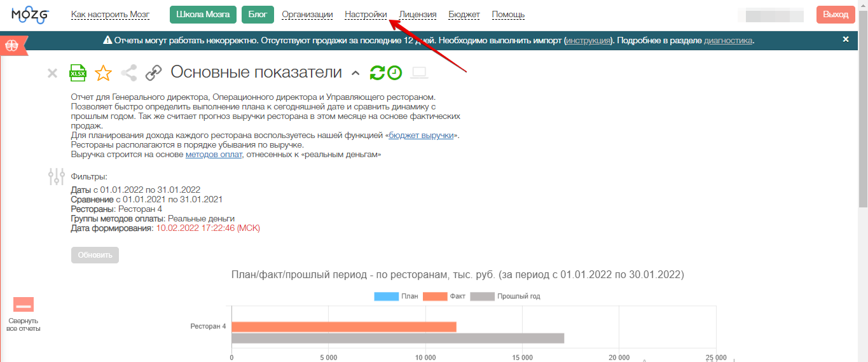Copy report link using chain icon
Image resolution: width=868 pixels, height=362 pixels.
coord(153,73)
